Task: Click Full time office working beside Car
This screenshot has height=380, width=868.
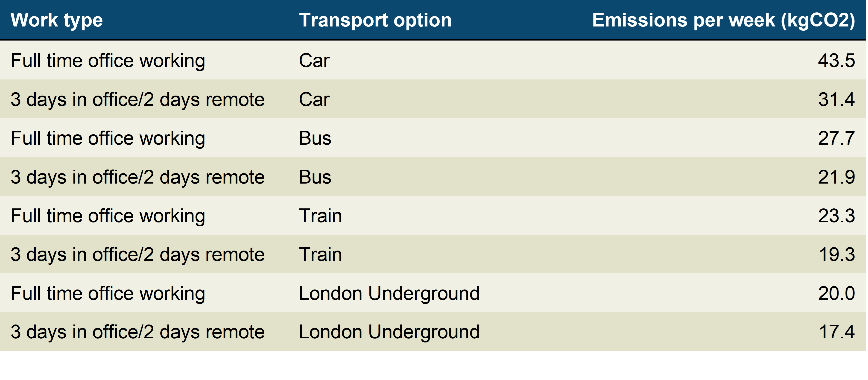Action: [x=108, y=61]
